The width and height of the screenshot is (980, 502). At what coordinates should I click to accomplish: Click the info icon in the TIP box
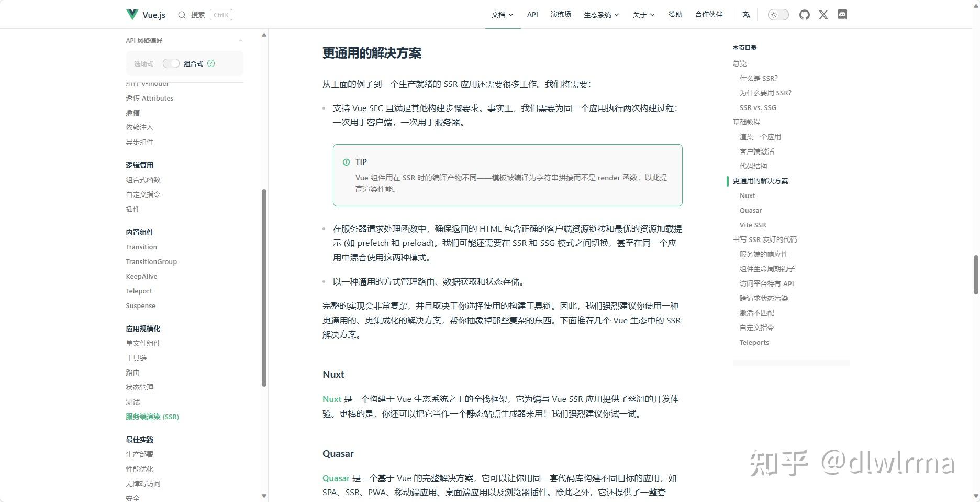[x=346, y=162]
